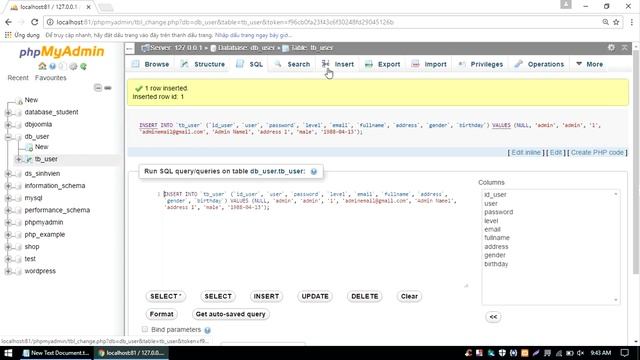This screenshot has height=360, width=640.
Task: Clear the SQL query box with Clear button
Action: pos(409,296)
